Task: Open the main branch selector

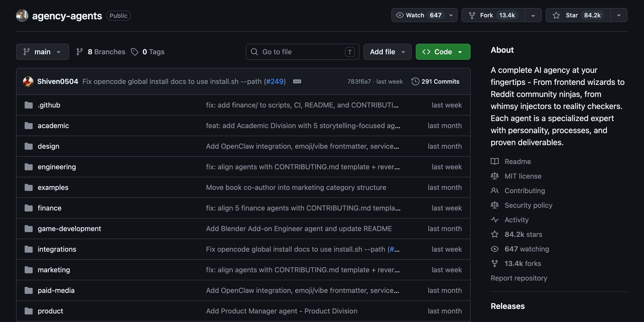Action: point(42,52)
